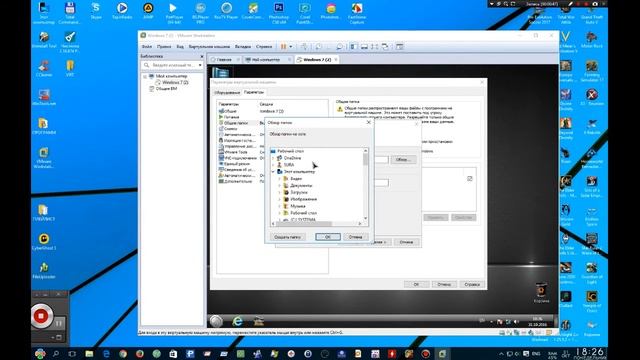640x360 pixels.
Task: Click guest Windows 7 Start orb
Action: [216, 321]
